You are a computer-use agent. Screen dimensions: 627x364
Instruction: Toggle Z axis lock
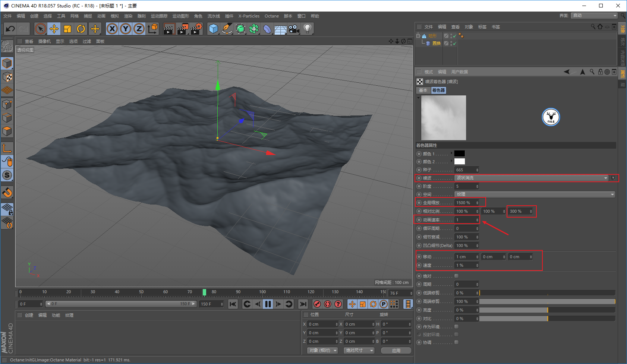[139, 29]
